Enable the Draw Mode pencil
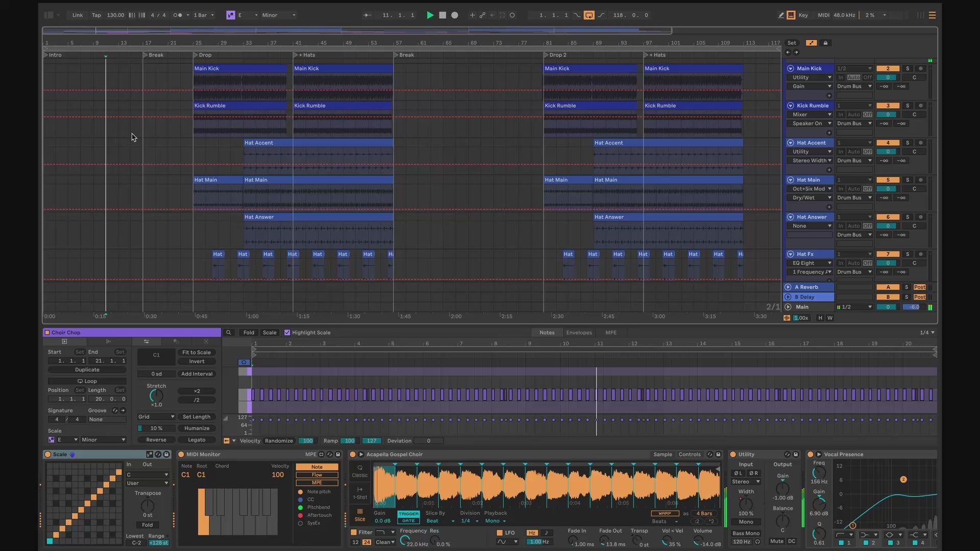 781,15
